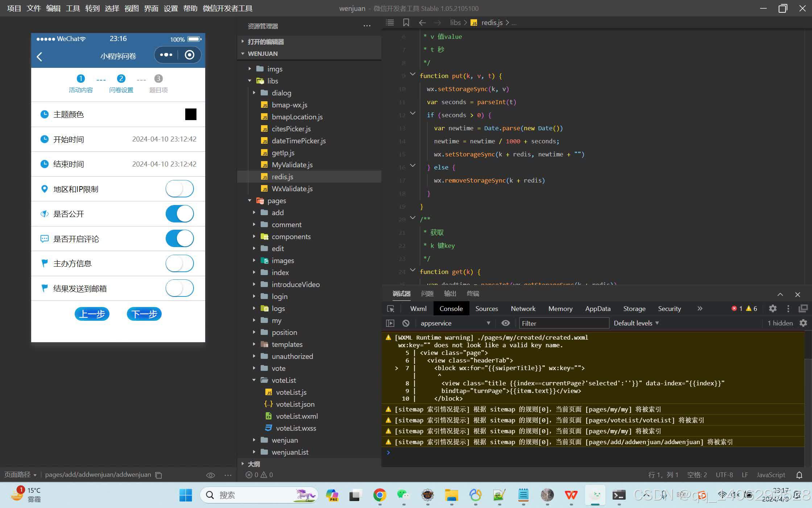Expand the dialog folder

click(281, 93)
